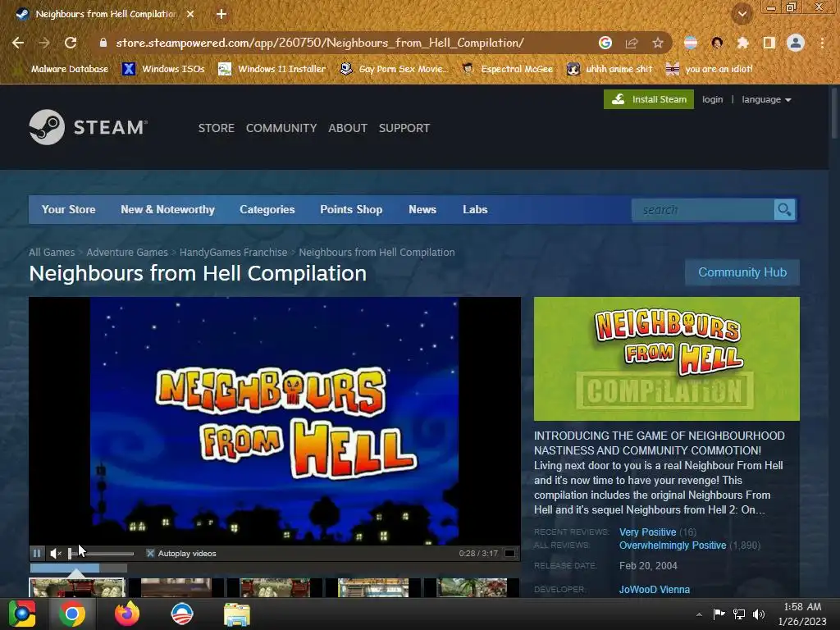840x630 pixels.
Task: Click the login link
Action: (713, 99)
